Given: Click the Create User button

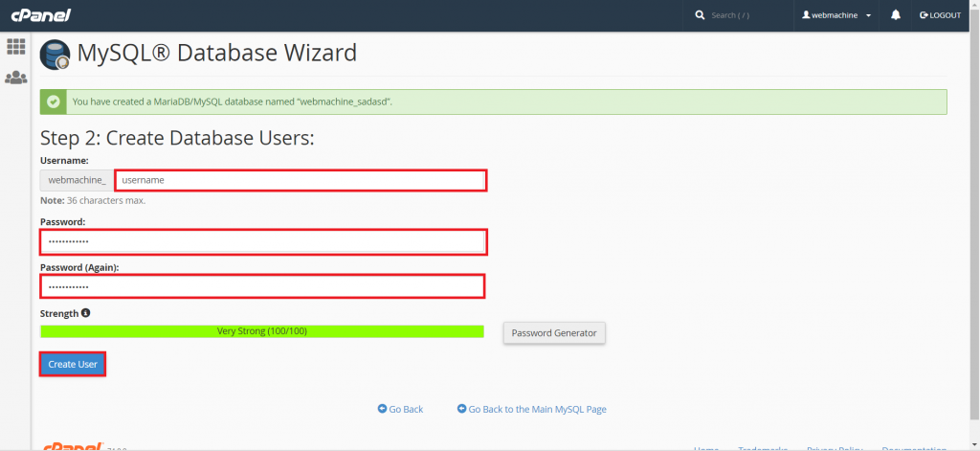Looking at the screenshot, I should (73, 364).
